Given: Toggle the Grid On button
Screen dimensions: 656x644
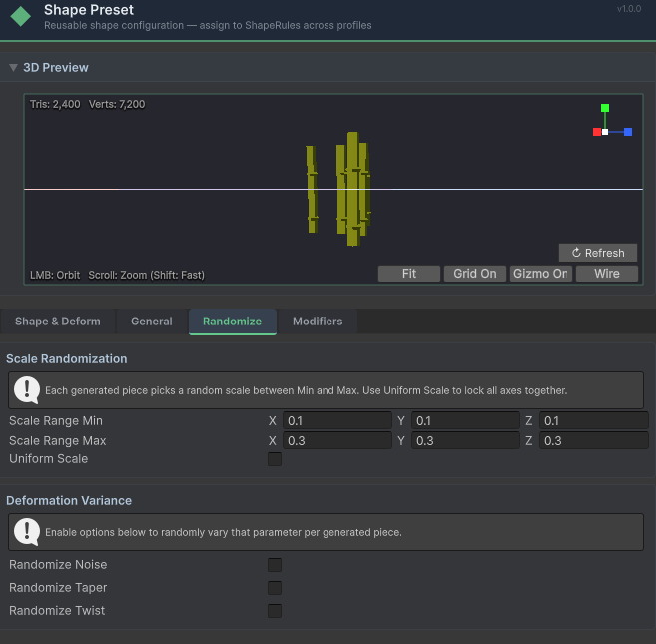Looking at the screenshot, I should [474, 274].
